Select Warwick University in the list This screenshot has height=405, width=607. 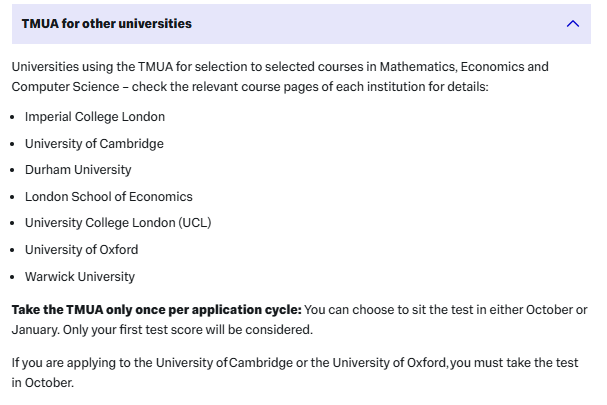80,277
